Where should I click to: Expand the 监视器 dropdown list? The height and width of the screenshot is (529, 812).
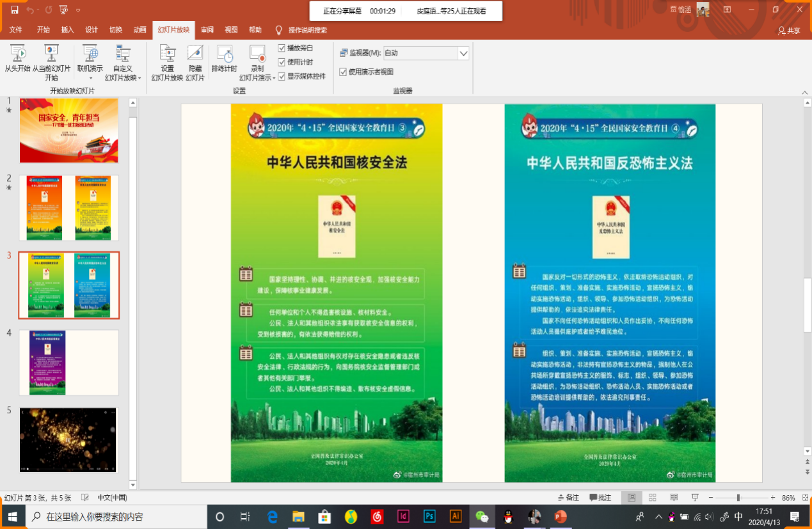click(x=463, y=53)
